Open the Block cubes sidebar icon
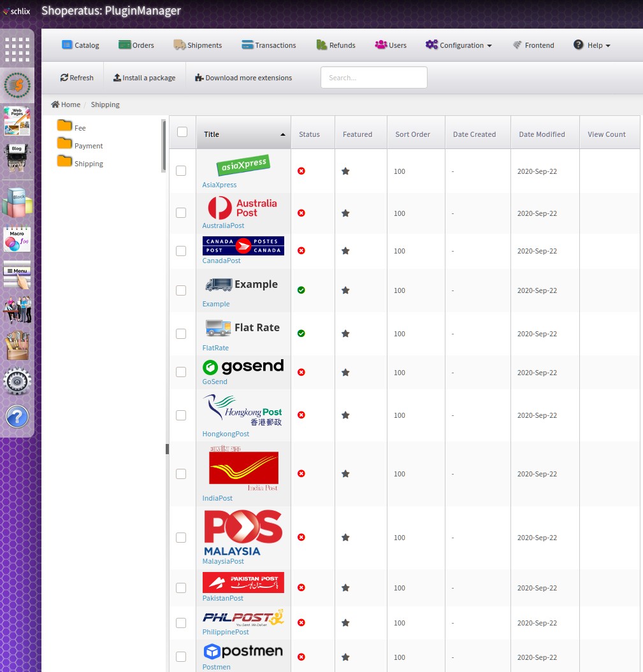This screenshot has width=643, height=672. click(17, 203)
